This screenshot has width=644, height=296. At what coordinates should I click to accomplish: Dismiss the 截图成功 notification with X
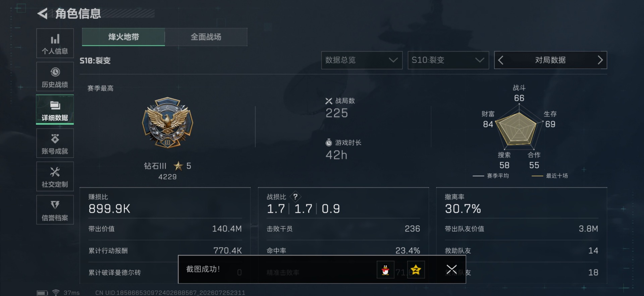[451, 269]
